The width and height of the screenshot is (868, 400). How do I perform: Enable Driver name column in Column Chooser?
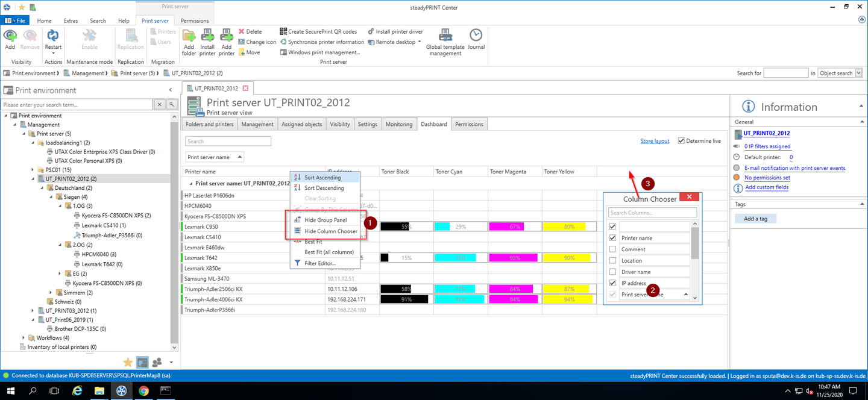613,272
